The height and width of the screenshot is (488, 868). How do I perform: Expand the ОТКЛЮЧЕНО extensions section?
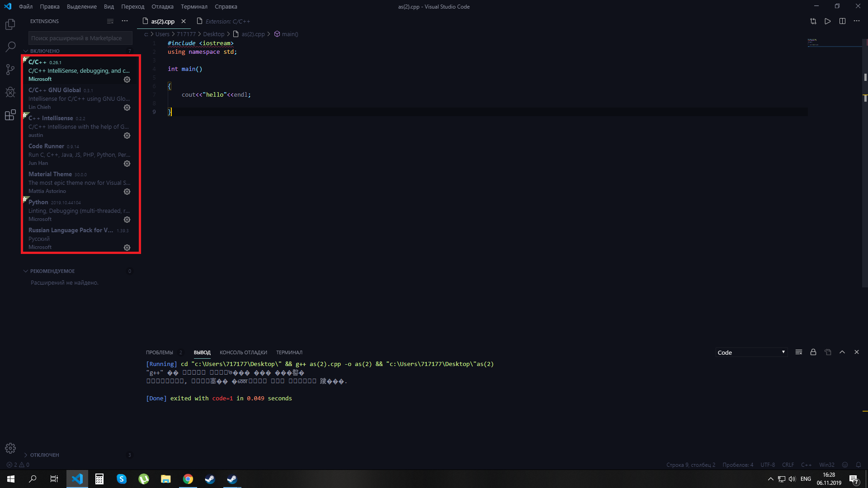(24, 455)
